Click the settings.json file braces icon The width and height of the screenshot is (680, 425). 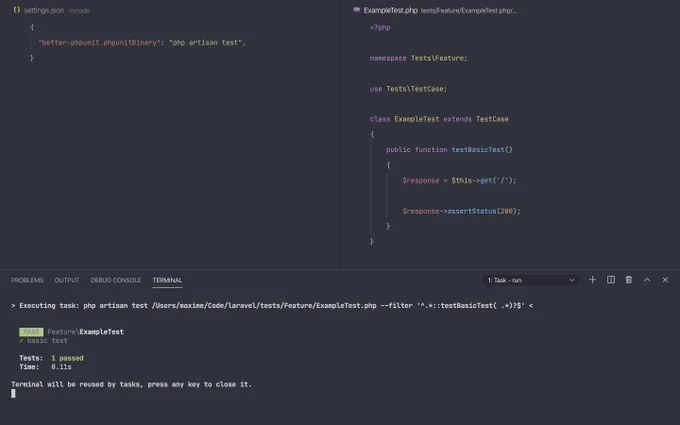point(16,10)
